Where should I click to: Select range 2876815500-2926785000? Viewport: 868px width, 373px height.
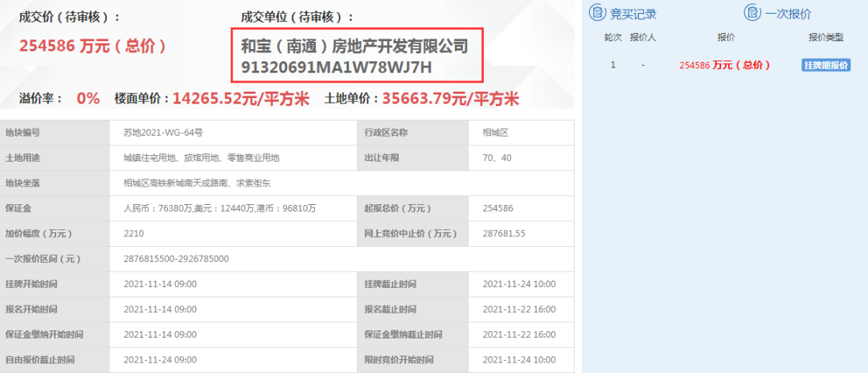tap(176, 259)
